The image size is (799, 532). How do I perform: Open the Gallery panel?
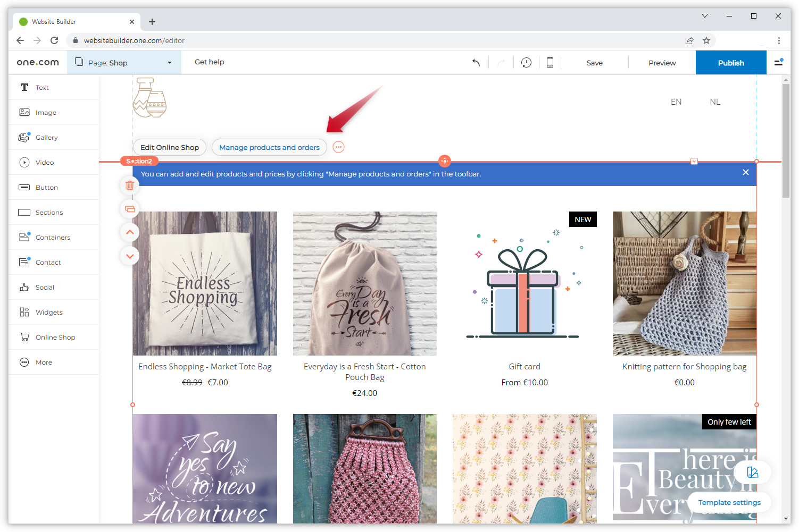point(47,137)
